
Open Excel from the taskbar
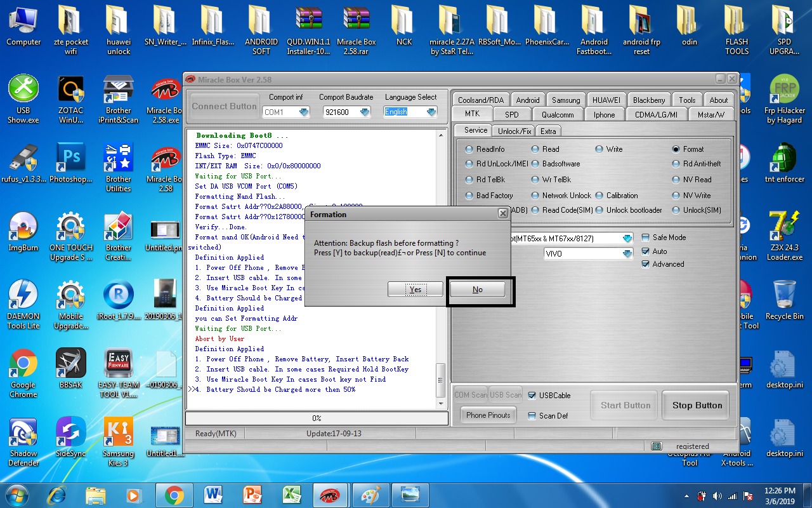pyautogui.click(x=292, y=495)
